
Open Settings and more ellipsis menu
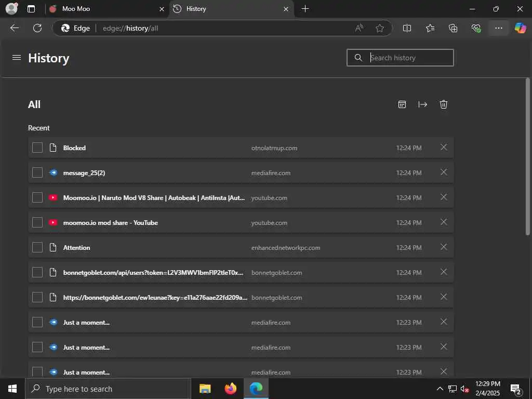(x=498, y=28)
